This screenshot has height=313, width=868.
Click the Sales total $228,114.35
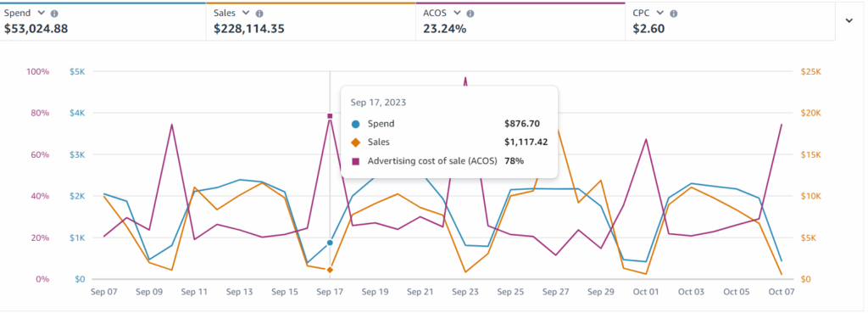coord(248,29)
